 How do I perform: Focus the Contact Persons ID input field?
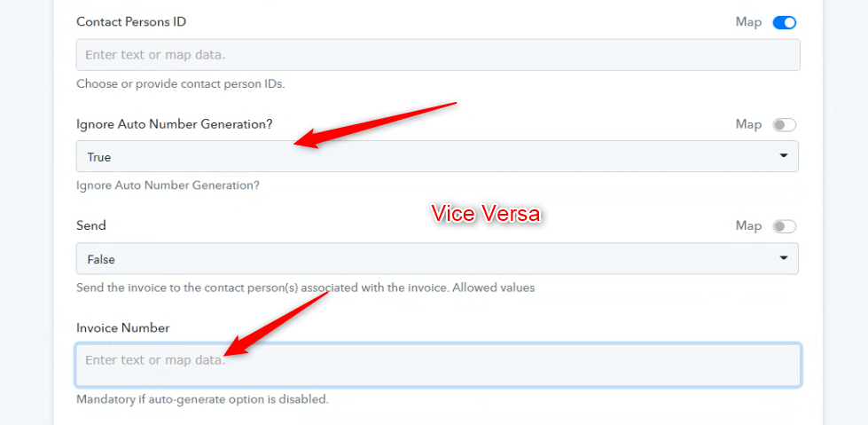[438, 55]
